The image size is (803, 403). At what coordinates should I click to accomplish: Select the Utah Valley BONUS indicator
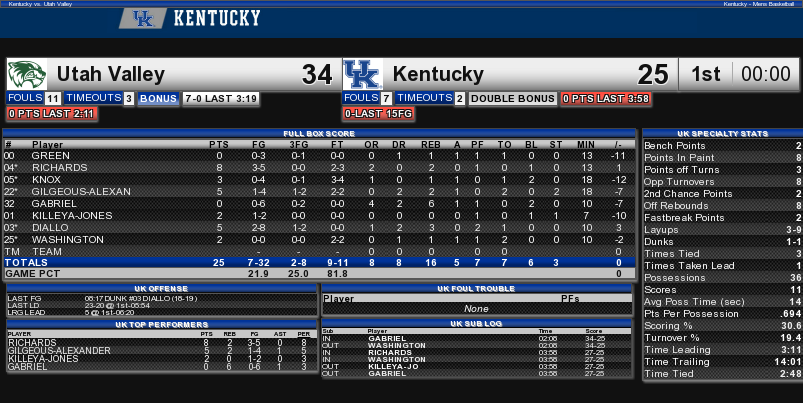(x=158, y=98)
